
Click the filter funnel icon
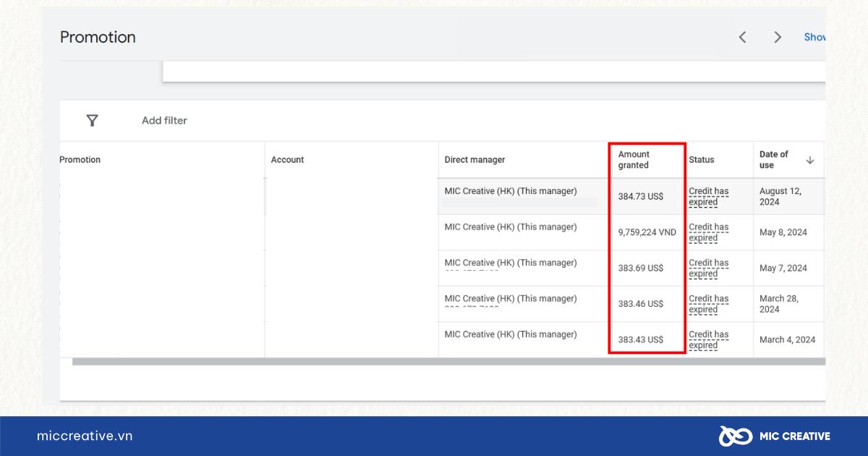pos(92,120)
